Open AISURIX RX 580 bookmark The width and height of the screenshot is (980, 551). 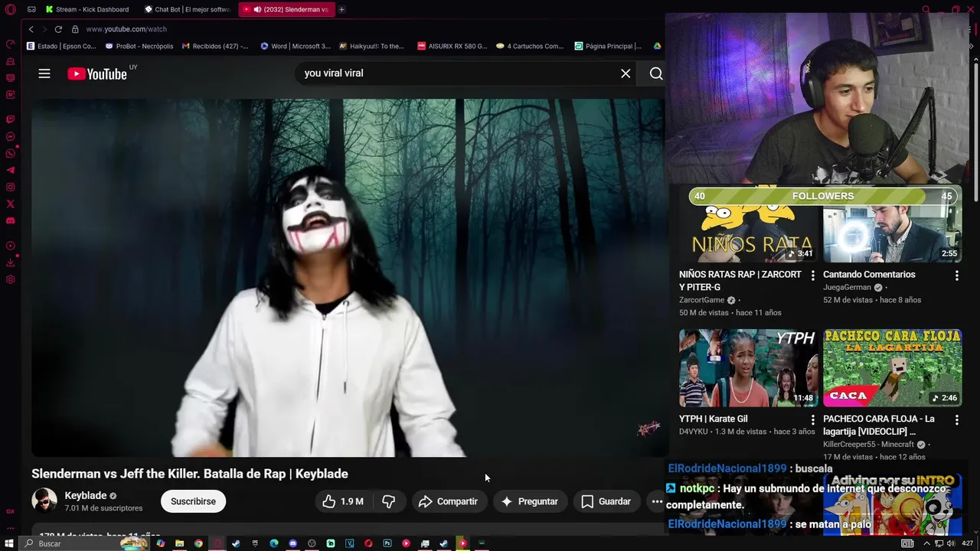tap(452, 46)
